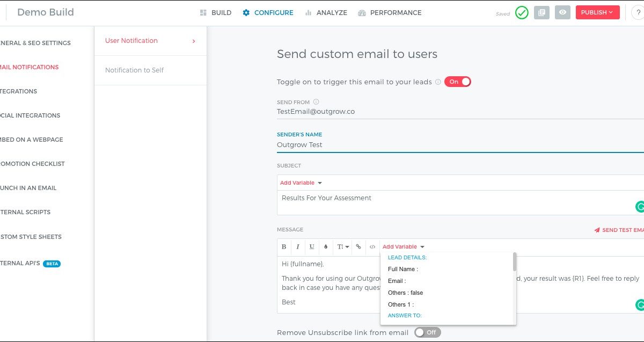The image size is (644, 342).
Task: Go to the Performance tab
Action: (390, 13)
